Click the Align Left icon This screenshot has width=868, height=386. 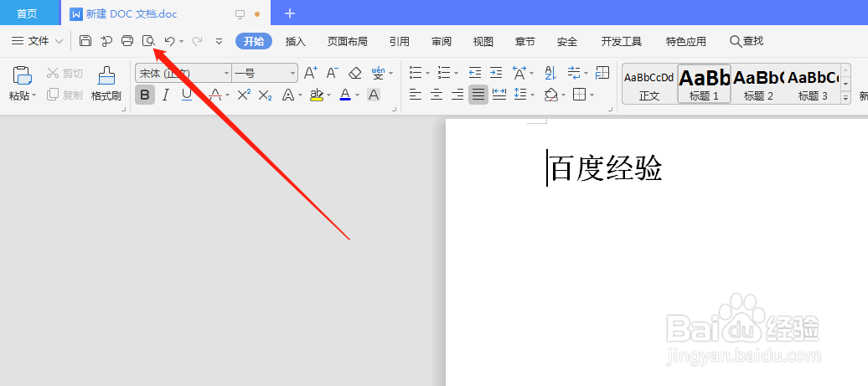click(416, 95)
